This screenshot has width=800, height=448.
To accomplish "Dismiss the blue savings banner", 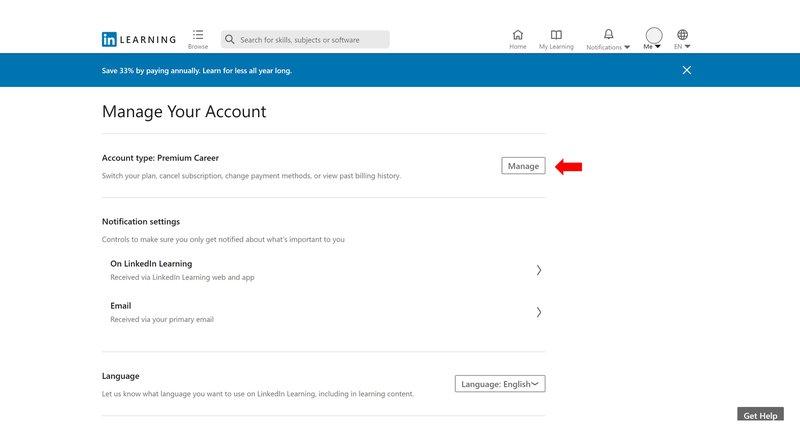I will 686,70.
